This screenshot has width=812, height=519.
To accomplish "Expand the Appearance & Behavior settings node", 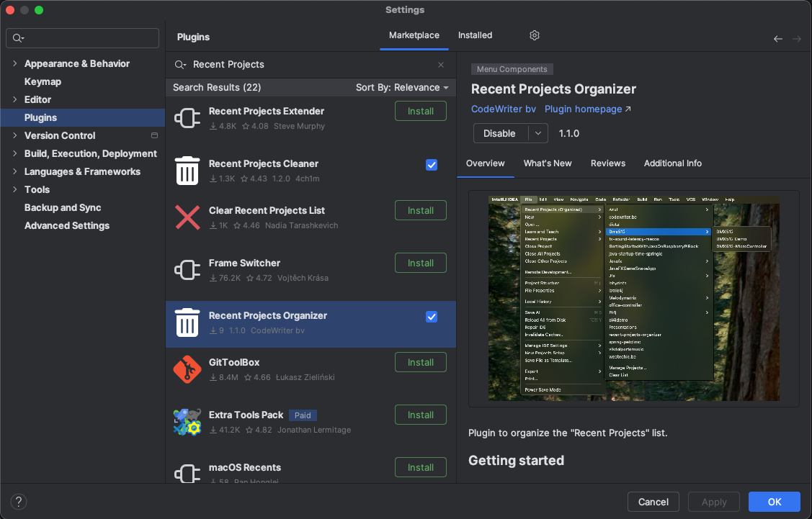I will [x=15, y=64].
